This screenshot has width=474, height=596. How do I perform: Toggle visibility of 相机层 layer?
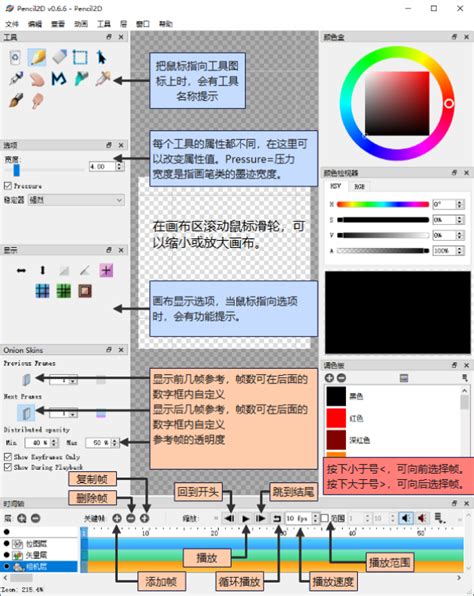6,566
